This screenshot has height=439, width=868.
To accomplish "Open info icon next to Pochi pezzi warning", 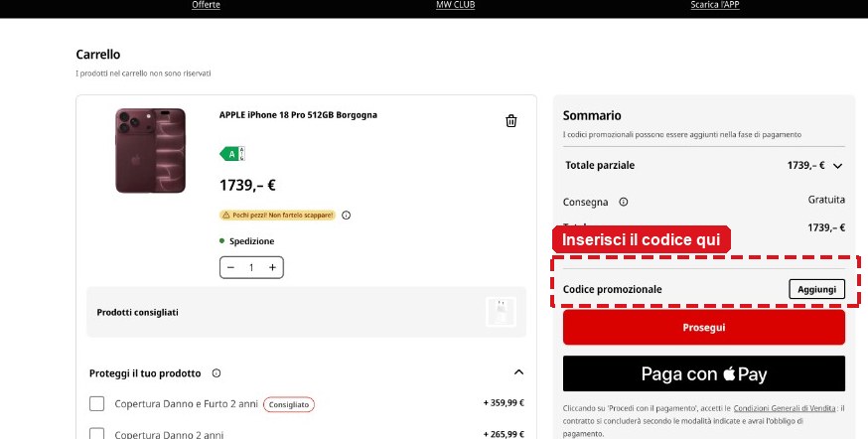I will pos(346,215).
